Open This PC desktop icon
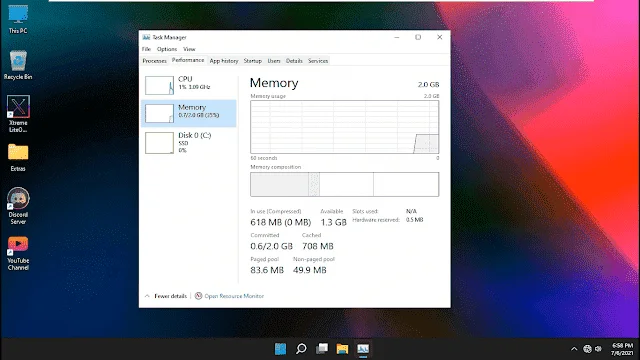The image size is (640, 360). click(18, 19)
